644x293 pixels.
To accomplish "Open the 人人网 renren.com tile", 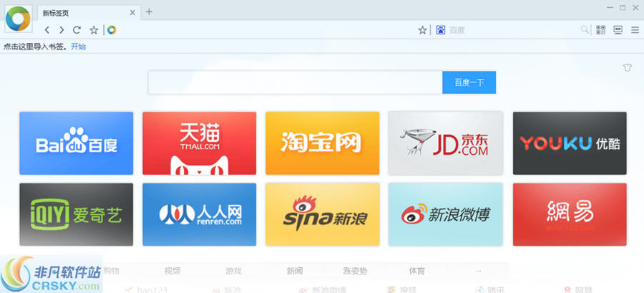I will 199,214.
